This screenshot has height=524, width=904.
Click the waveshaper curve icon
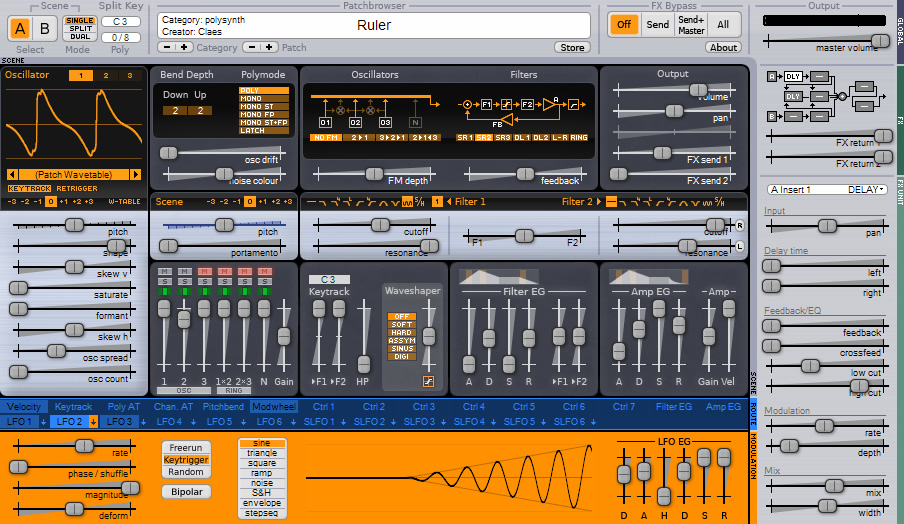[428, 381]
